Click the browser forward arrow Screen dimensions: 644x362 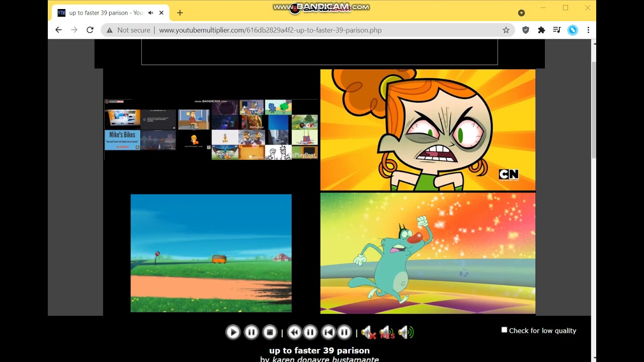pos(74,30)
